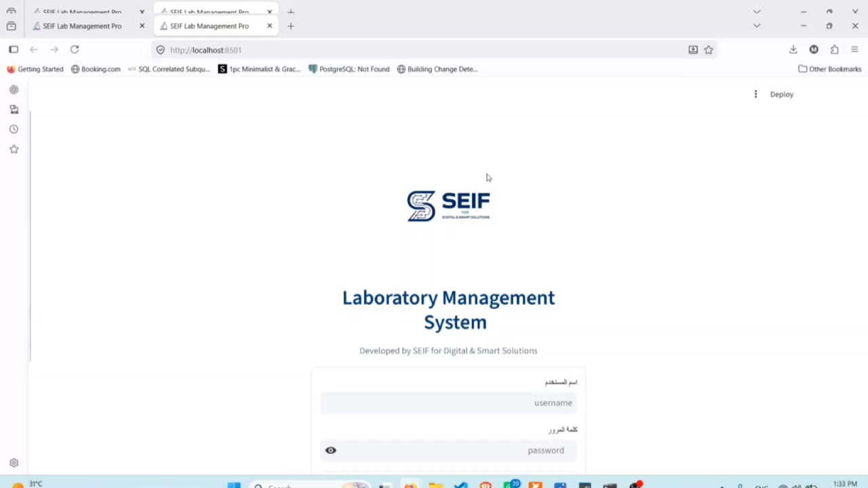The width and height of the screenshot is (868, 488).
Task: Open the Streamlit three-dot menu
Action: coord(755,94)
